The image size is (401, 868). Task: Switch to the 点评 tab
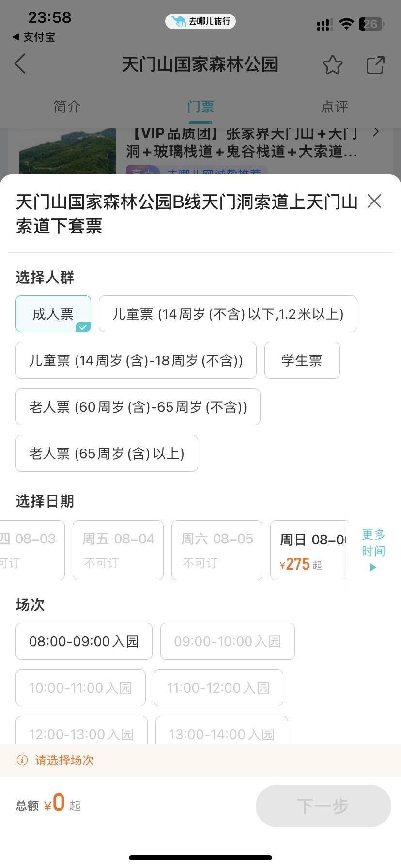(334, 107)
